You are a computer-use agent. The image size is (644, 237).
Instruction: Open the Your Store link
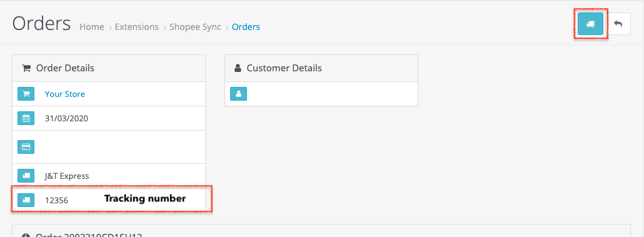[x=65, y=94]
